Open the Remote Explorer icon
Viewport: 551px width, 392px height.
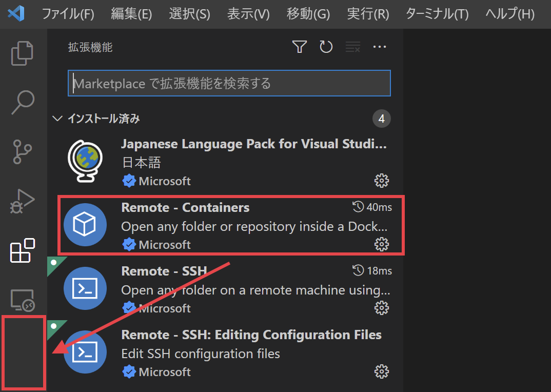click(22, 300)
